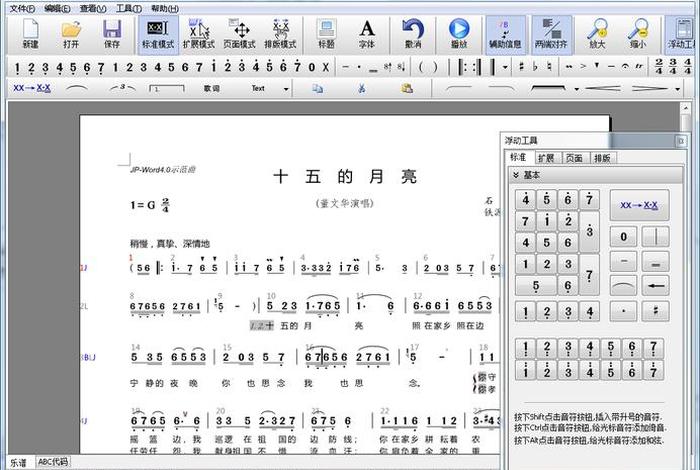Save the score using 保存

click(112, 34)
